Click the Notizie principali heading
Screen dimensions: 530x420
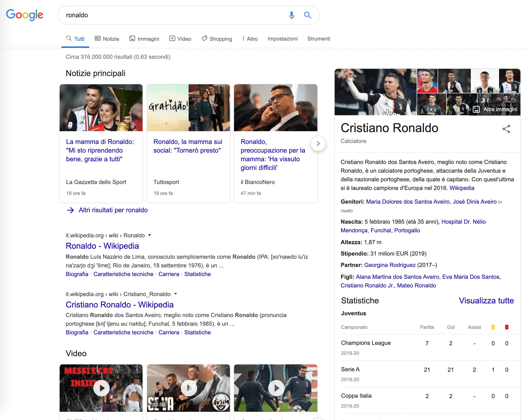click(x=95, y=73)
